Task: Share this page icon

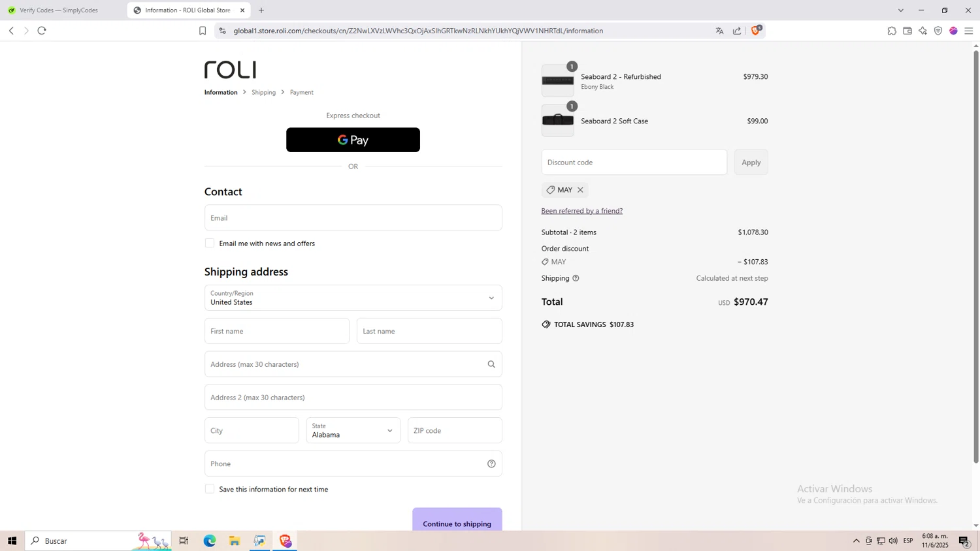Action: tap(737, 31)
